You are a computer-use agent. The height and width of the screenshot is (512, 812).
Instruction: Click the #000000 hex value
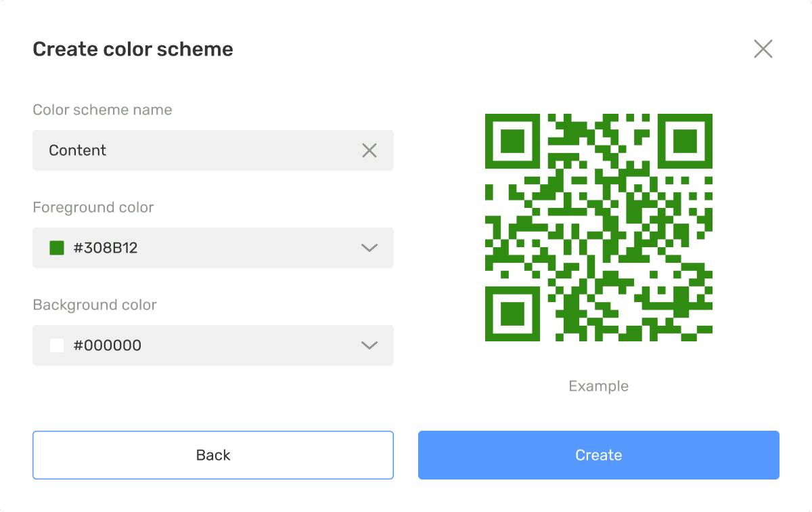click(108, 345)
